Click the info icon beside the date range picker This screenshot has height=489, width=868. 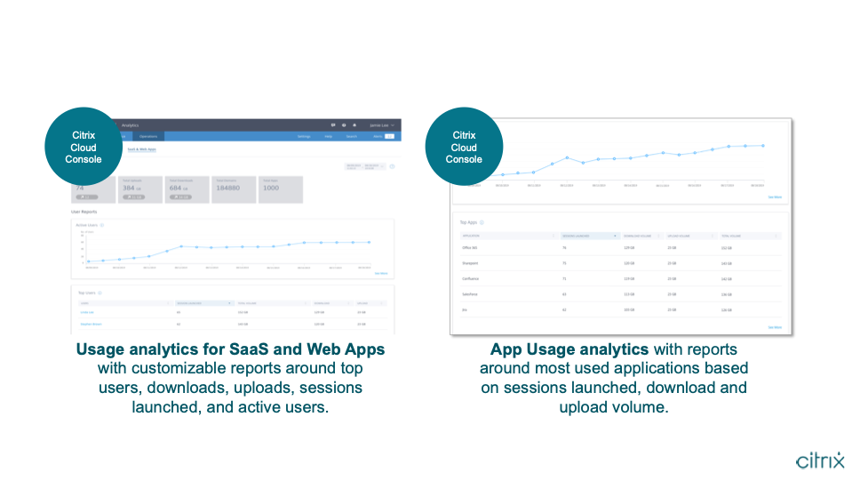coord(392,166)
